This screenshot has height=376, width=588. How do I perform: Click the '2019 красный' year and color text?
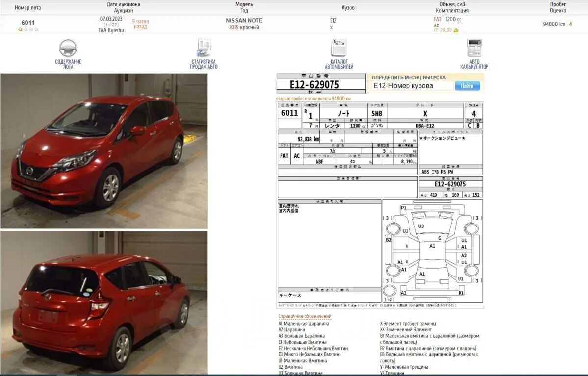244,27
